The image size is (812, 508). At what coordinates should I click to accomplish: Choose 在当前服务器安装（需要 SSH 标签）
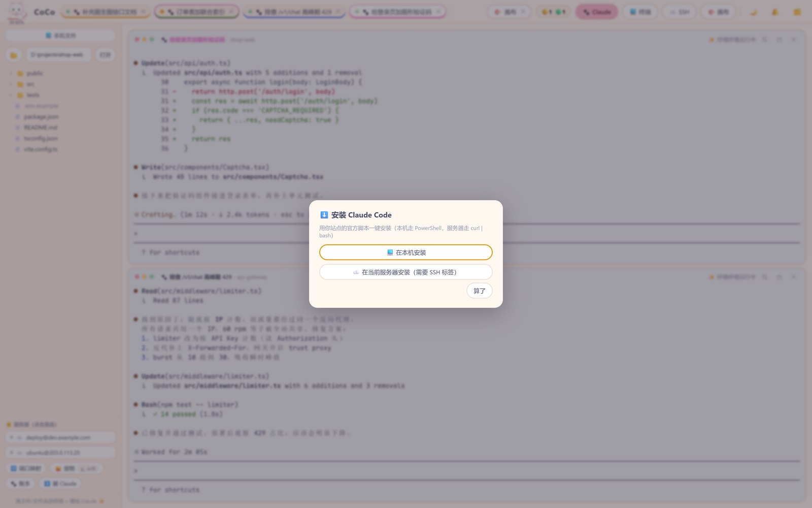tap(405, 272)
